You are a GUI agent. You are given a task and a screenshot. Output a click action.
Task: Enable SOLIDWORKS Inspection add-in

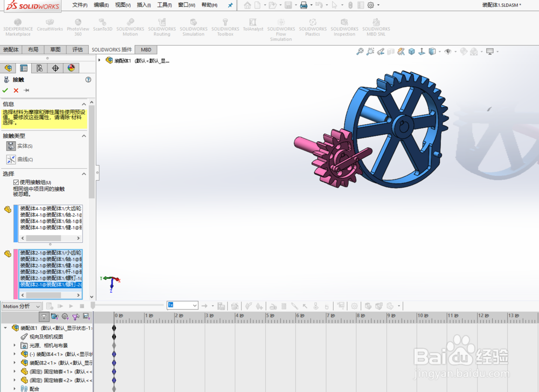click(344, 27)
